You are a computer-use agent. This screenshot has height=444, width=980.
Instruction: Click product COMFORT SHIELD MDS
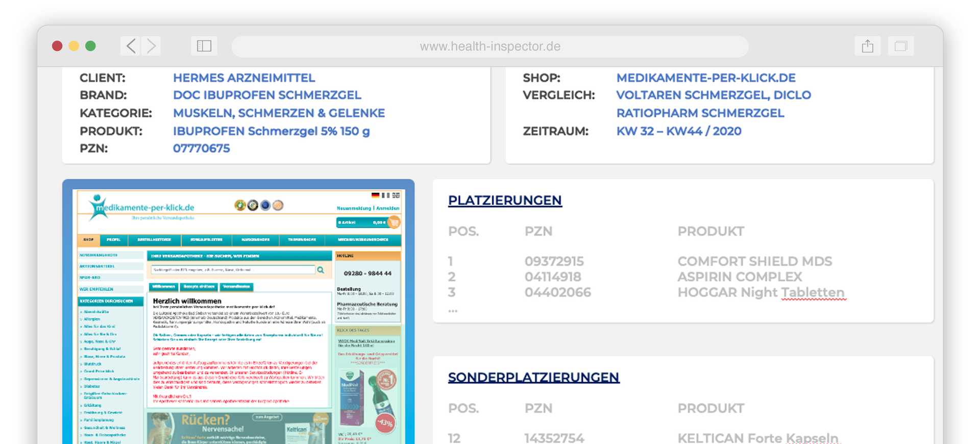point(755,261)
